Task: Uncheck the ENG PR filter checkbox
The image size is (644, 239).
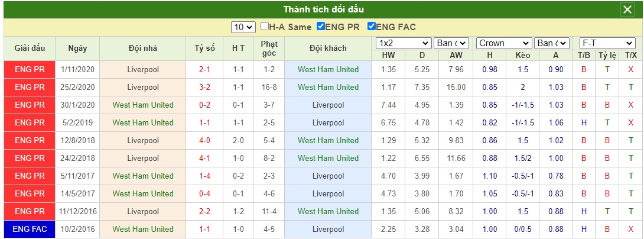Action: pyautogui.click(x=320, y=27)
